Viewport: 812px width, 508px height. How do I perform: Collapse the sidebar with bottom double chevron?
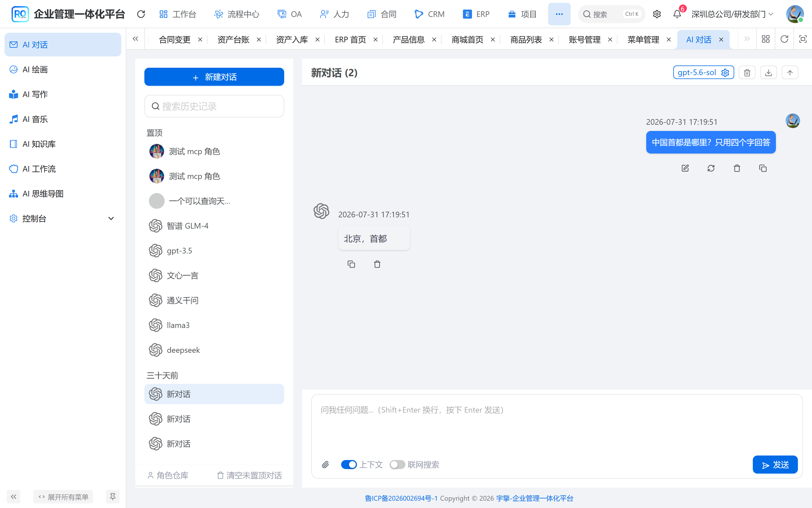coord(14,497)
